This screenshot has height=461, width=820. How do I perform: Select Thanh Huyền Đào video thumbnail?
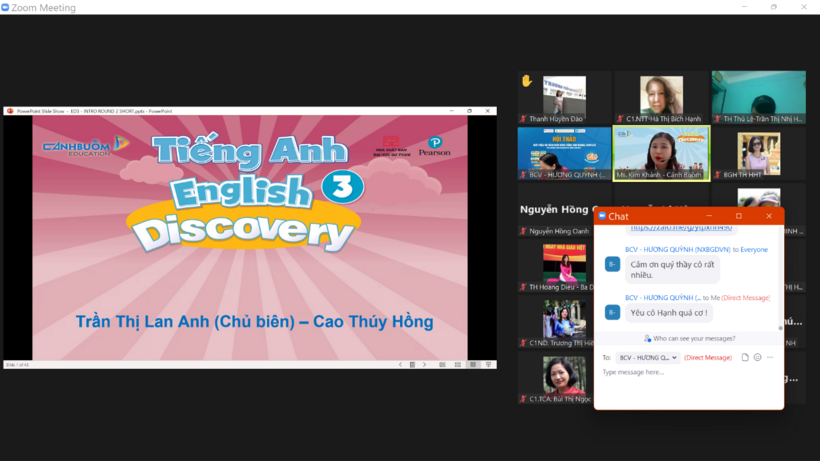564,97
